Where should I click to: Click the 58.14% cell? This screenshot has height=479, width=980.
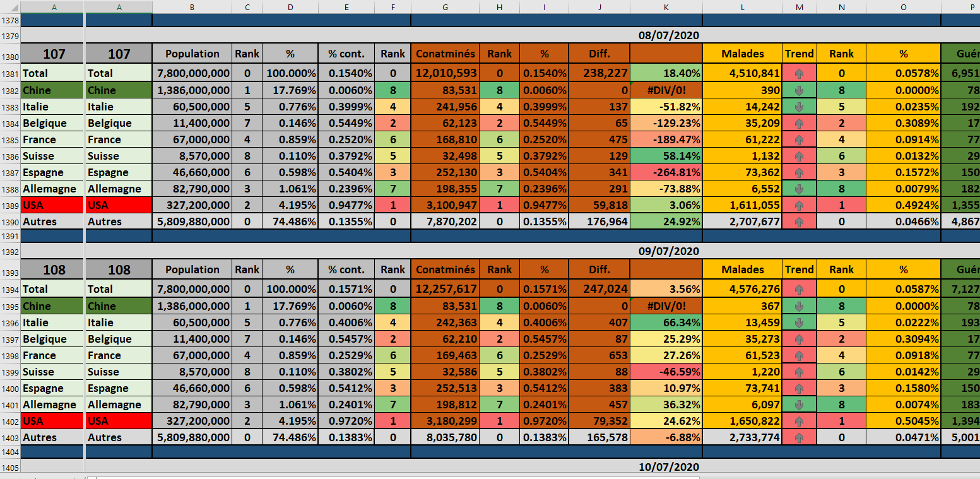click(666, 156)
